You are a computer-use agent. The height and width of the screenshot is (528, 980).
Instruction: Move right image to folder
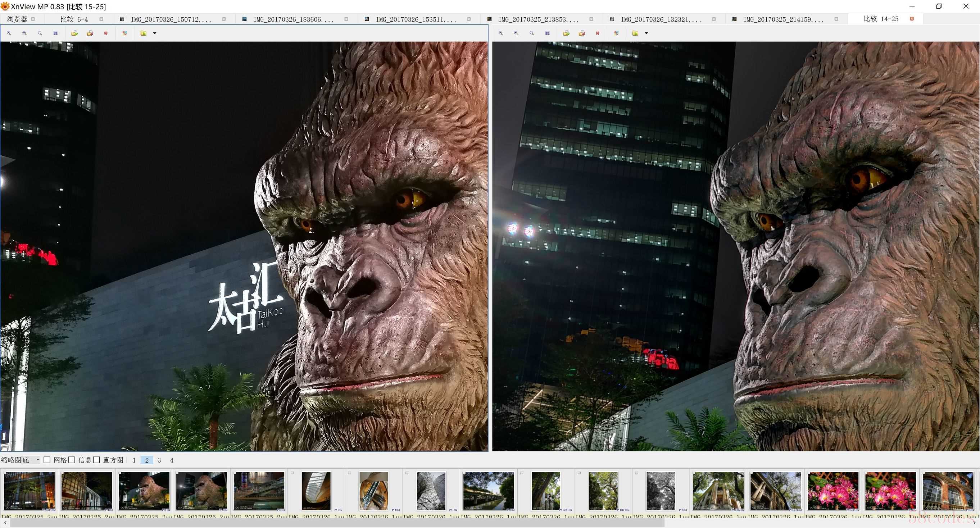pos(582,33)
